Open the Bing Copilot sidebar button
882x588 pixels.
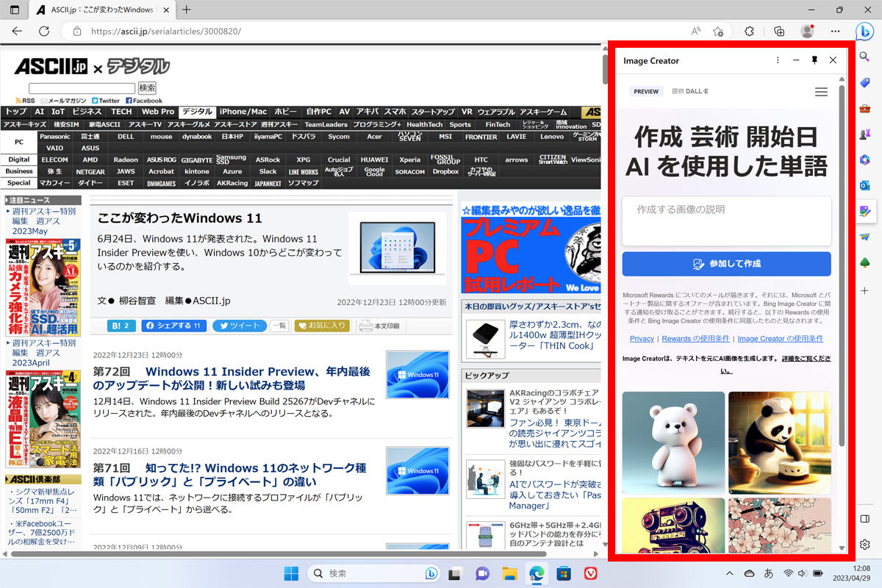click(x=864, y=32)
